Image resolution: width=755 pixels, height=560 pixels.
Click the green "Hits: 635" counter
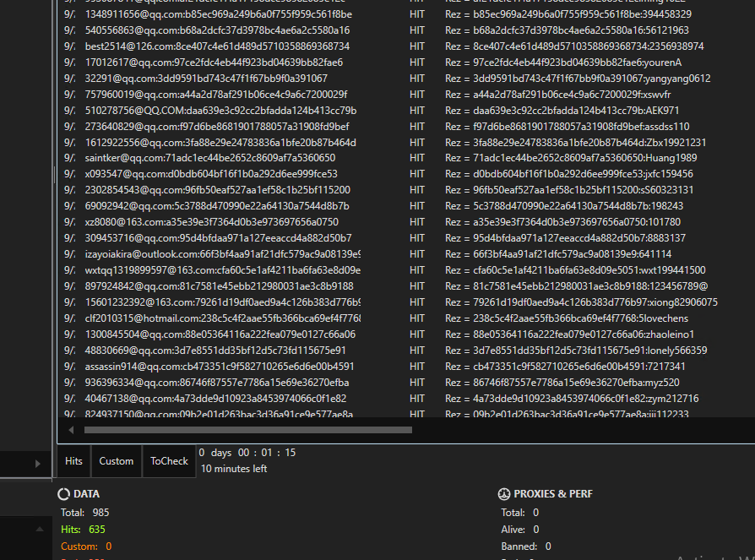click(83, 530)
